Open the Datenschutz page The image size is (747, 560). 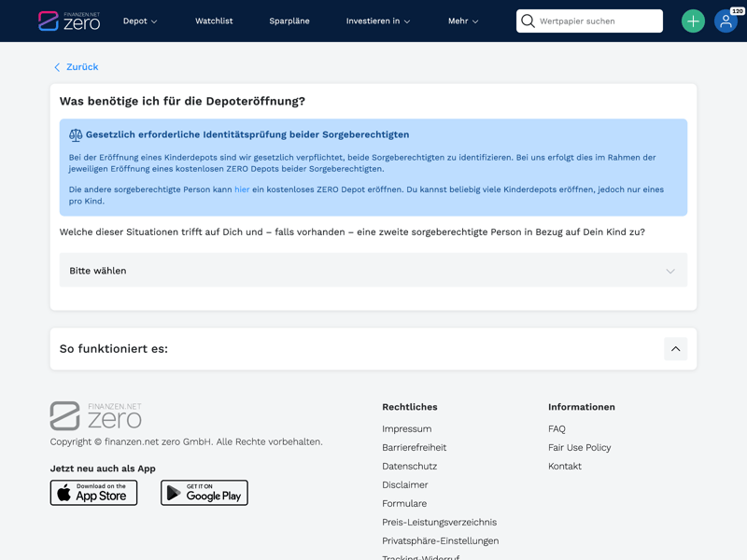click(409, 467)
